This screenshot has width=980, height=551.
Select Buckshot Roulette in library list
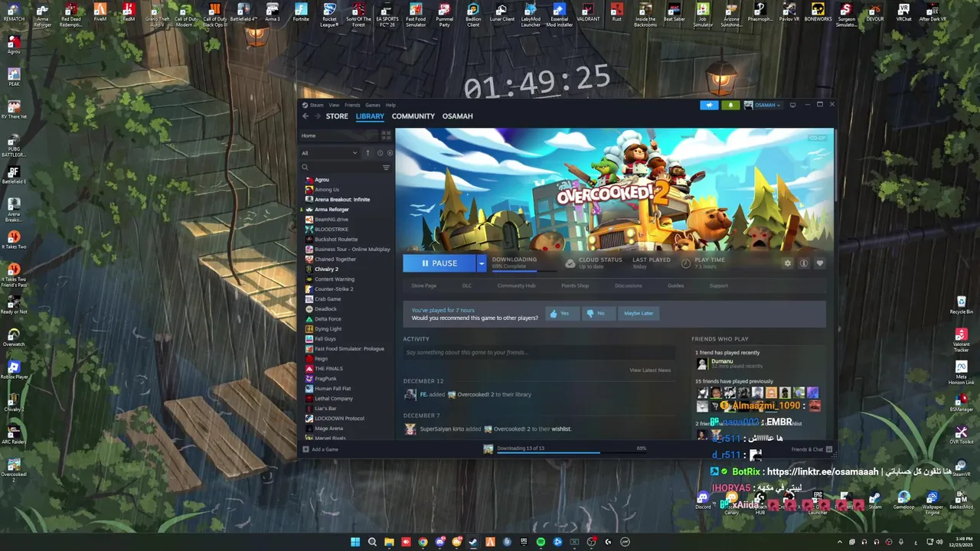336,240
